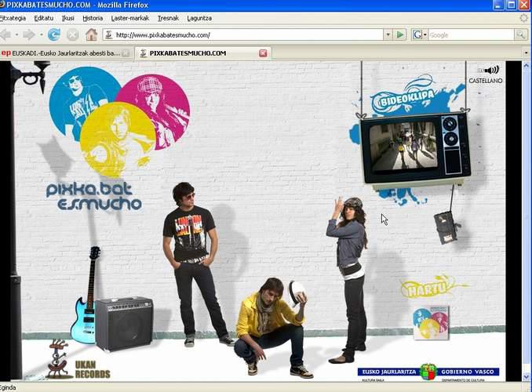
Task: Open the Google search engine dropdown
Action: coord(420,34)
